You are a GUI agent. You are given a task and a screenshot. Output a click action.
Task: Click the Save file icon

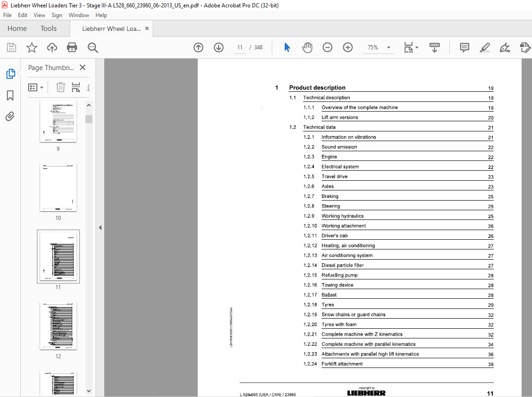click(x=12, y=47)
